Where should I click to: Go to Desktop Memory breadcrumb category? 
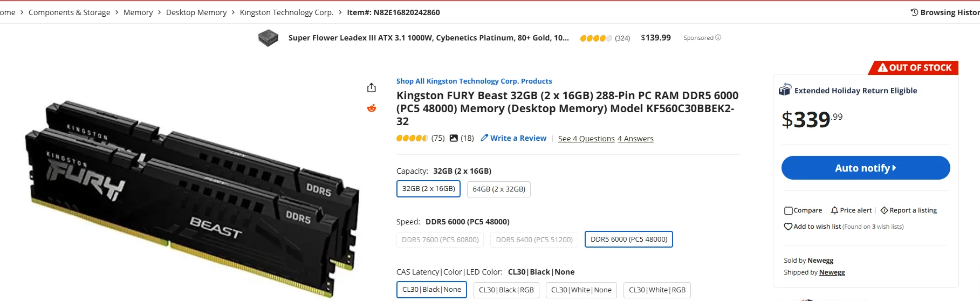point(196,12)
